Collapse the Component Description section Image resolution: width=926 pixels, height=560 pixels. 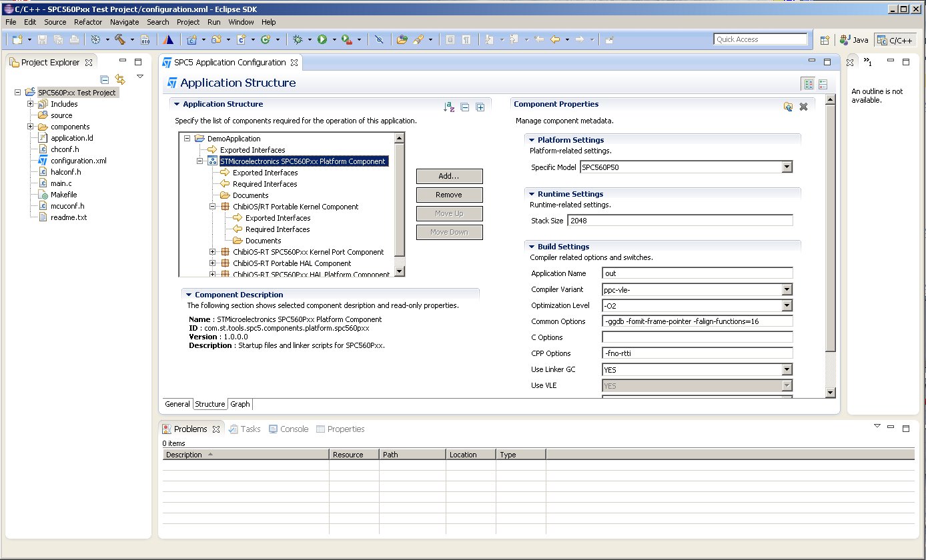(189, 295)
